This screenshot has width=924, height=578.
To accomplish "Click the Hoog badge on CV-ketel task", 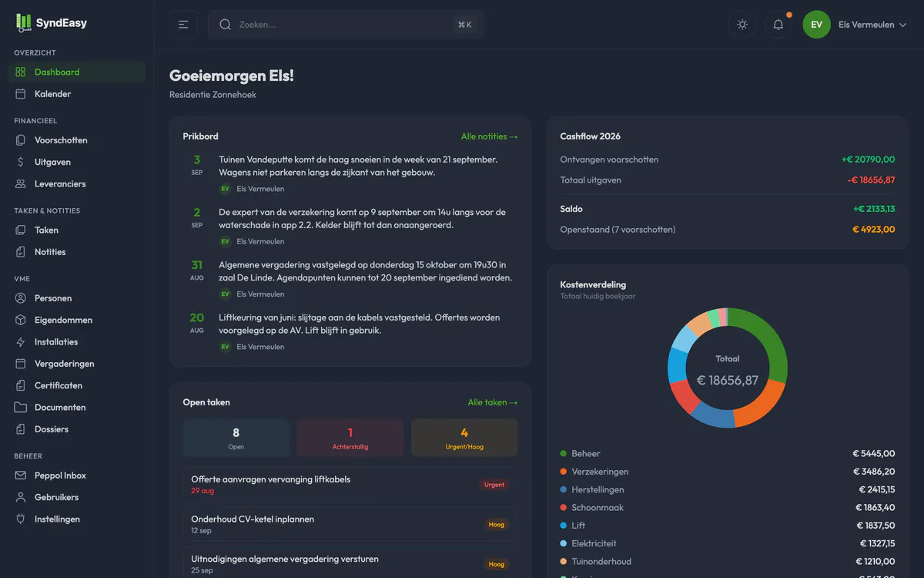I will click(497, 525).
